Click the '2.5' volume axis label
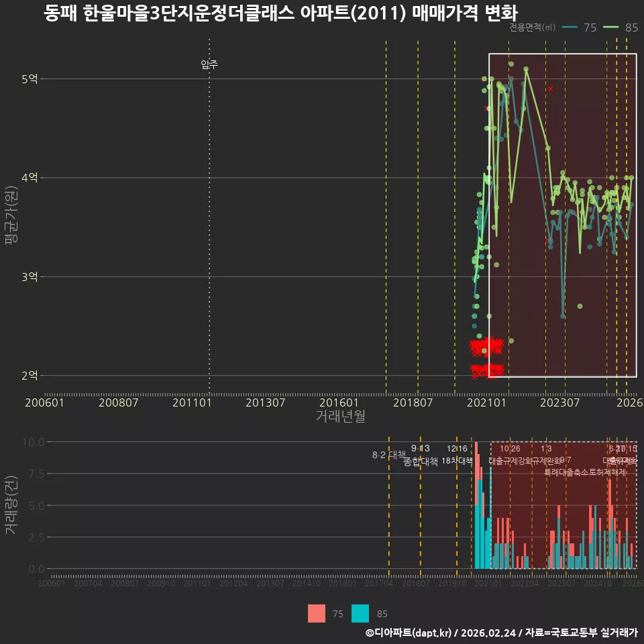This screenshot has width=644, height=644. pyautogui.click(x=36, y=537)
